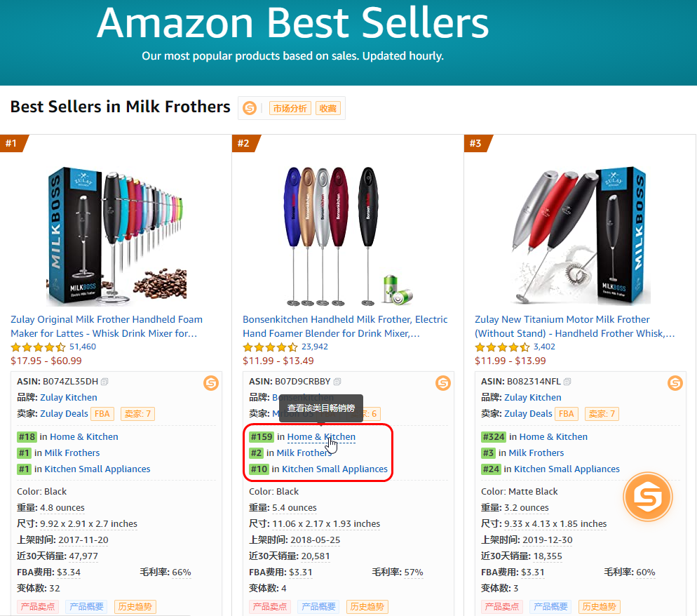
Task: Open the Zulay Original Milk Frother title link
Action: (x=107, y=326)
